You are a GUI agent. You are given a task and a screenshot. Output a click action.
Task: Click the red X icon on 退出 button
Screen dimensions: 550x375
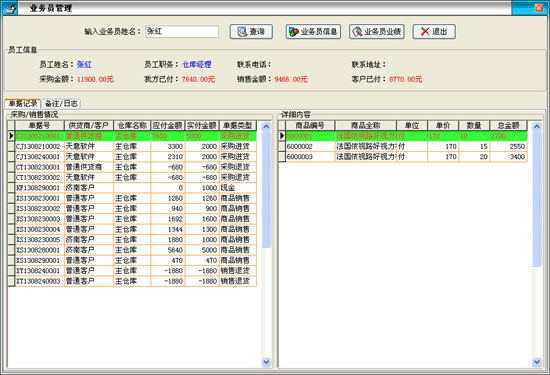coord(425,32)
